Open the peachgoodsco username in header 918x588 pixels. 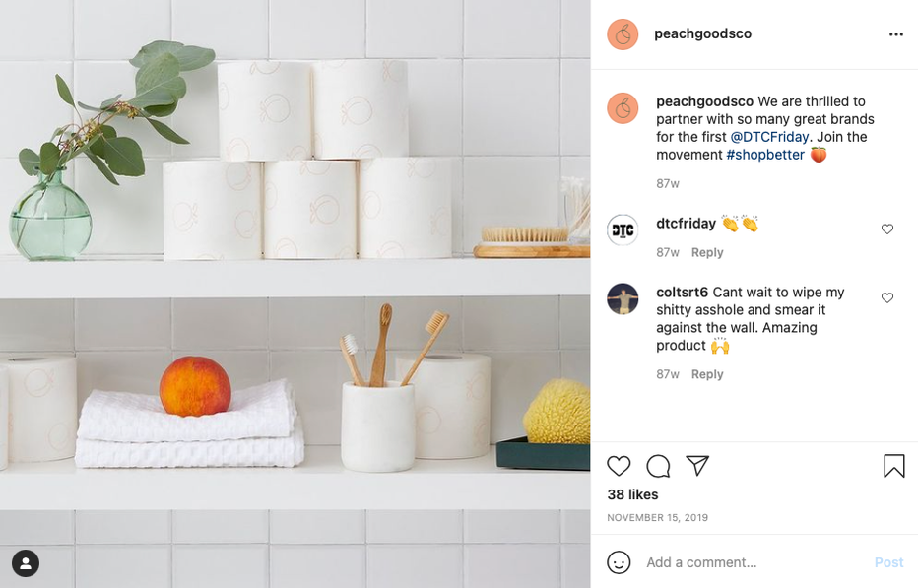702,33
